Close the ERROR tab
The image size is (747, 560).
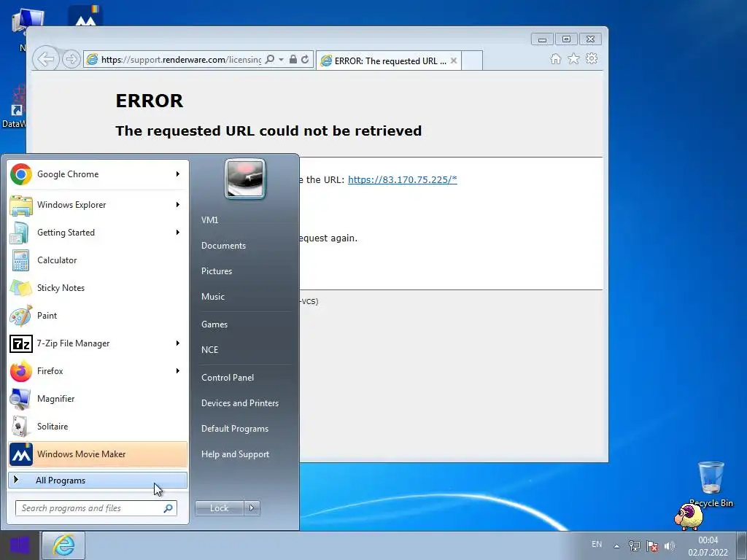pyautogui.click(x=454, y=61)
